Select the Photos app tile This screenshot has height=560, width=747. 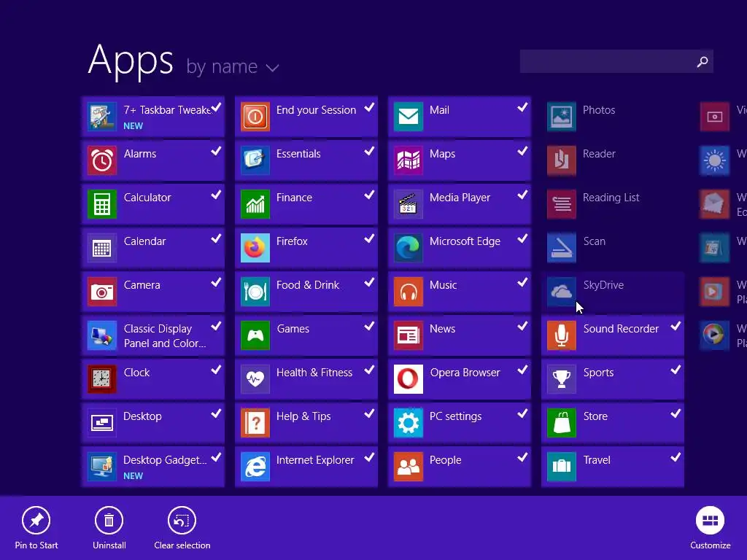(x=613, y=117)
